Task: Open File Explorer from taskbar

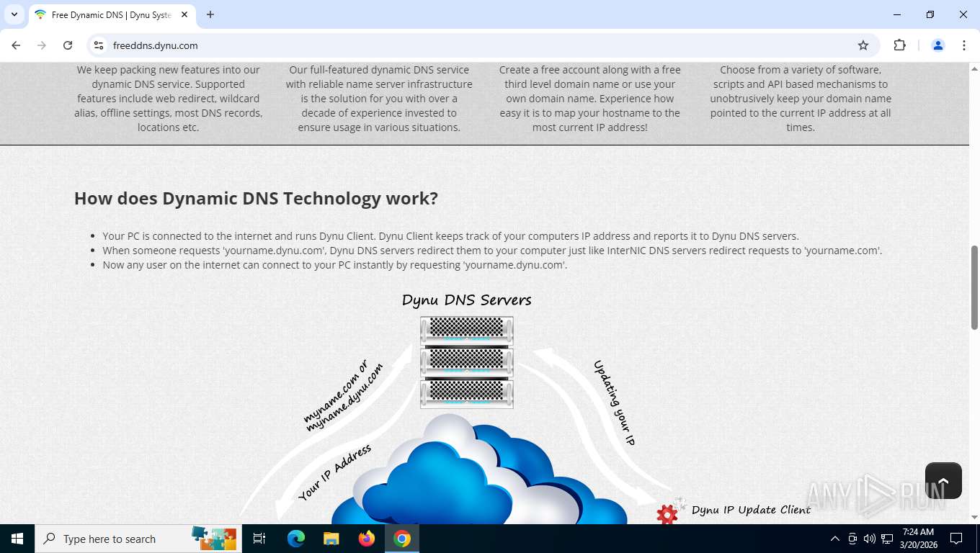Action: click(331, 539)
